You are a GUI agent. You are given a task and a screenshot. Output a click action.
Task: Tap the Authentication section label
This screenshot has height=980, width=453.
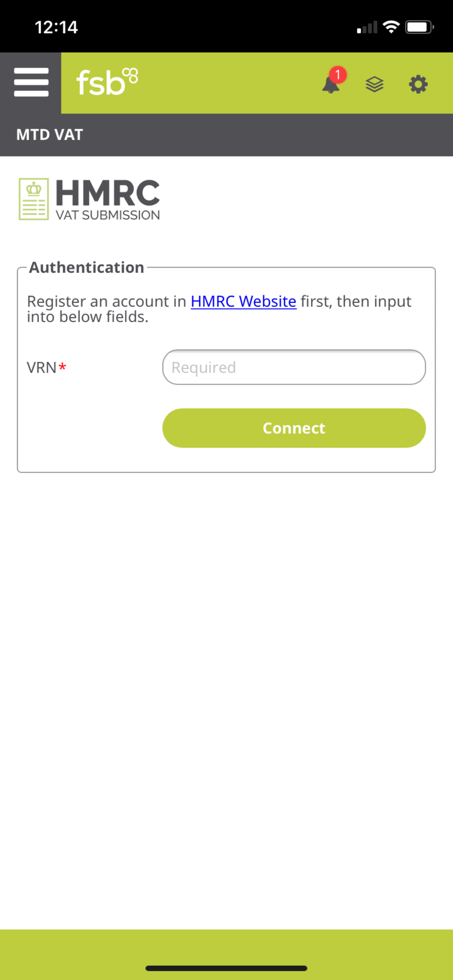86,268
